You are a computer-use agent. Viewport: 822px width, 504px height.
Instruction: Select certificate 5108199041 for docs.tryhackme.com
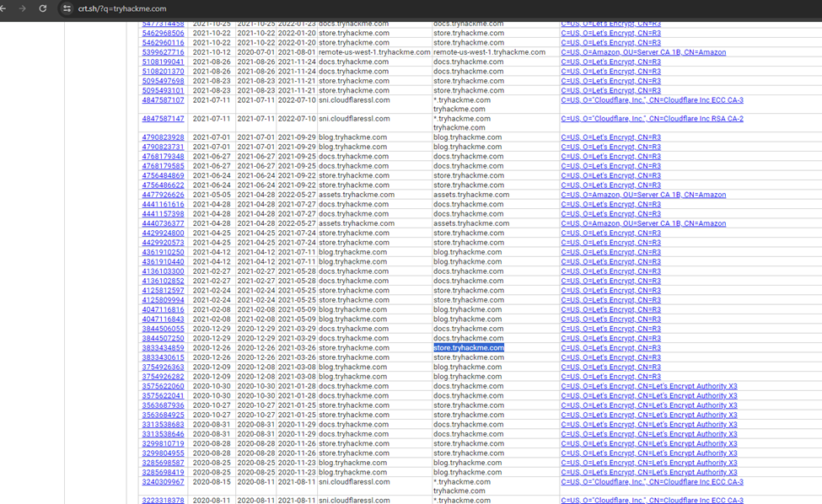tap(163, 62)
